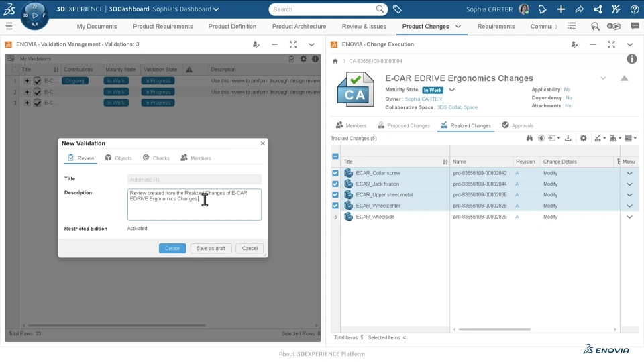Click the binoculars find icon in Tracked Changes

pyautogui.click(x=529, y=138)
